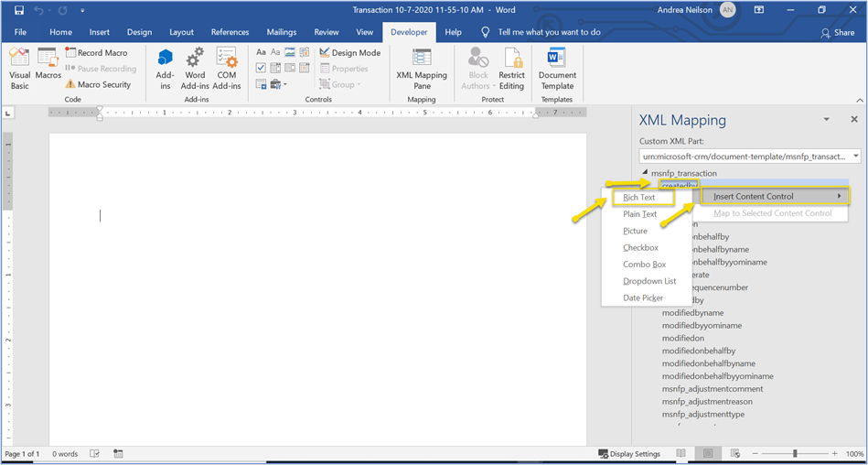Open Document Template dialog
The height and width of the screenshot is (465, 868).
[557, 70]
